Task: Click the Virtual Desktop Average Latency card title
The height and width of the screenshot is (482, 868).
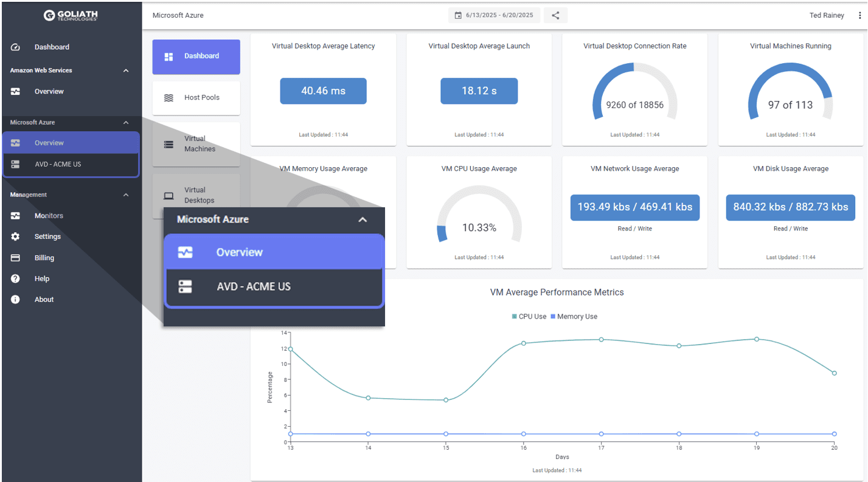Action: point(323,46)
